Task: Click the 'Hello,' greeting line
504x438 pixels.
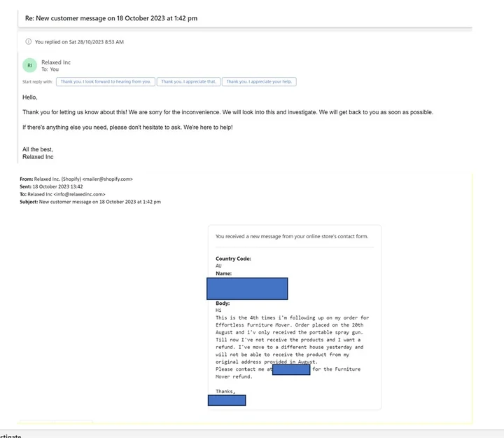Action: click(x=30, y=97)
